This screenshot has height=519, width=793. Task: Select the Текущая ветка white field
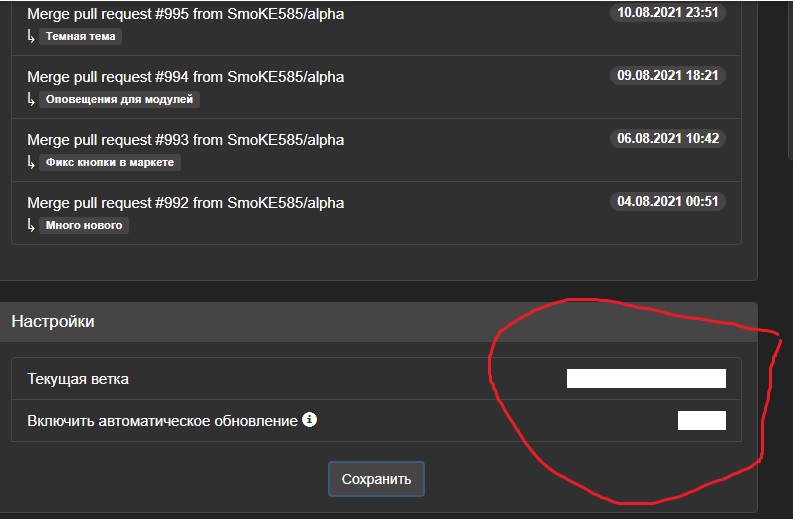tap(646, 378)
